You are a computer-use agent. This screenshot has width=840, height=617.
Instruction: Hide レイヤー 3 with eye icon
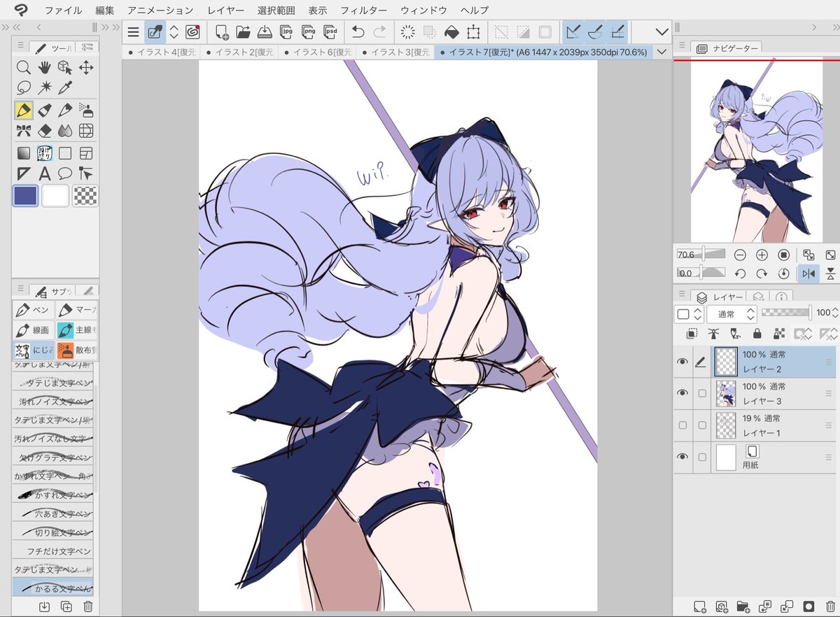coord(682,393)
